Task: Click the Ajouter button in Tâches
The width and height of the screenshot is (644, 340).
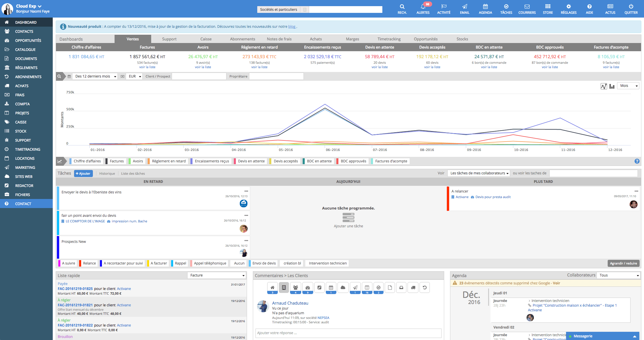Action: [83, 174]
